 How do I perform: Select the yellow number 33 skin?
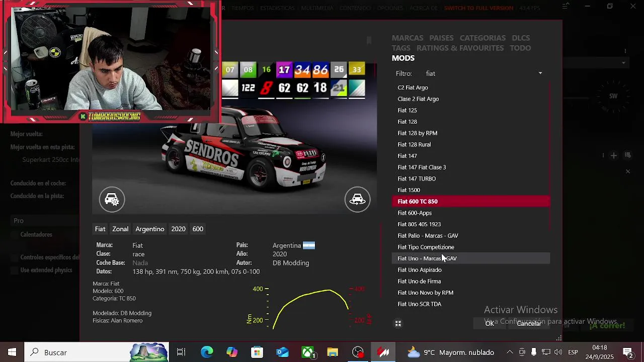click(x=357, y=70)
